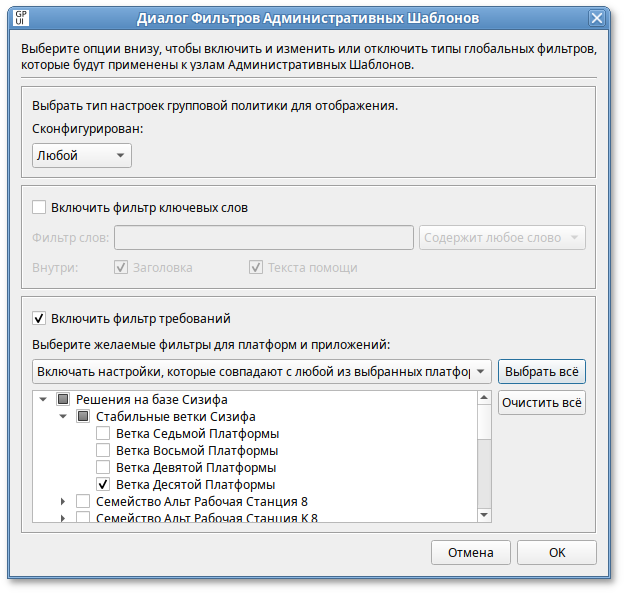Enable the keyword filter checkbox
Image resolution: width=624 pixels, height=593 pixels.
tap(40, 208)
